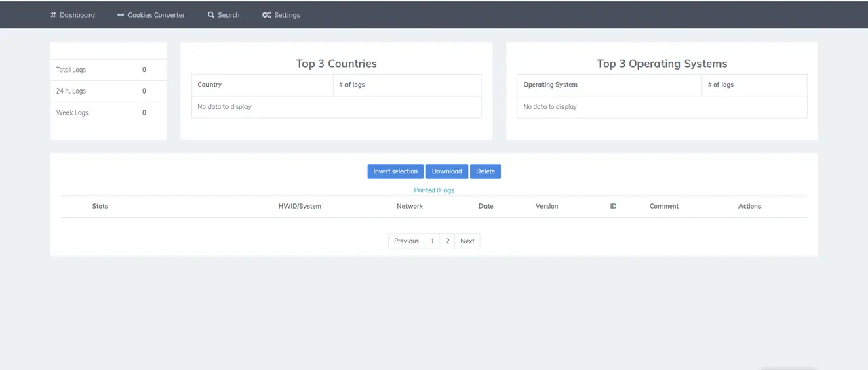
Task: Click the blue Download button
Action: point(447,171)
